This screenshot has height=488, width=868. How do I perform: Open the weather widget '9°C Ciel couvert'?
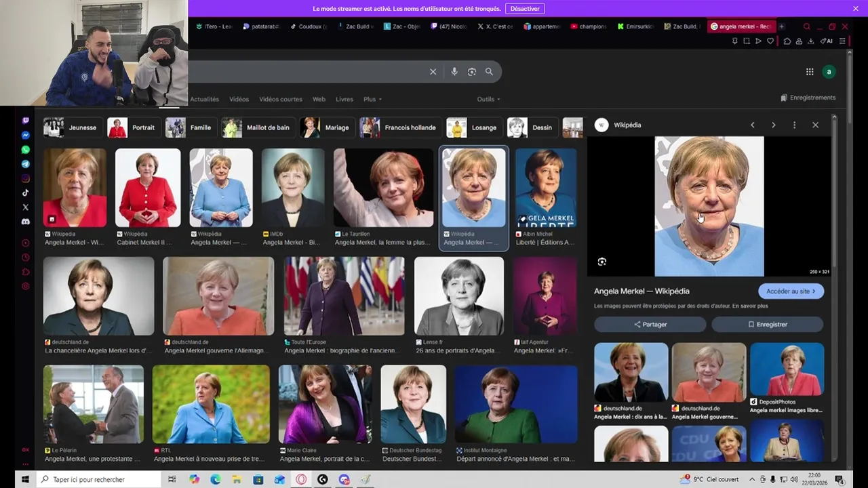click(x=709, y=479)
